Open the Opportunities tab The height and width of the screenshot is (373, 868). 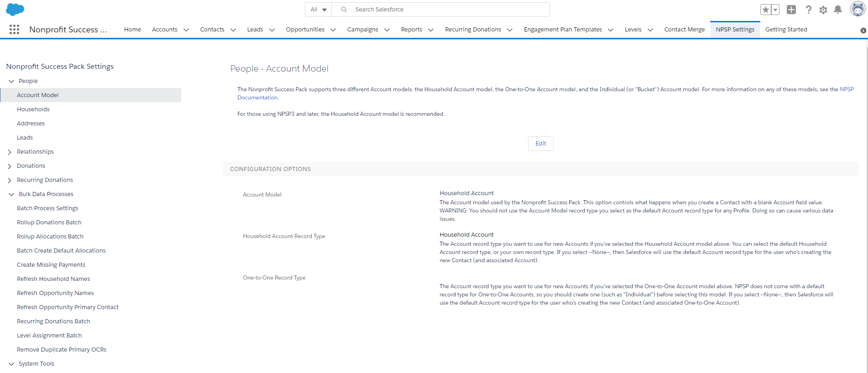(x=305, y=30)
